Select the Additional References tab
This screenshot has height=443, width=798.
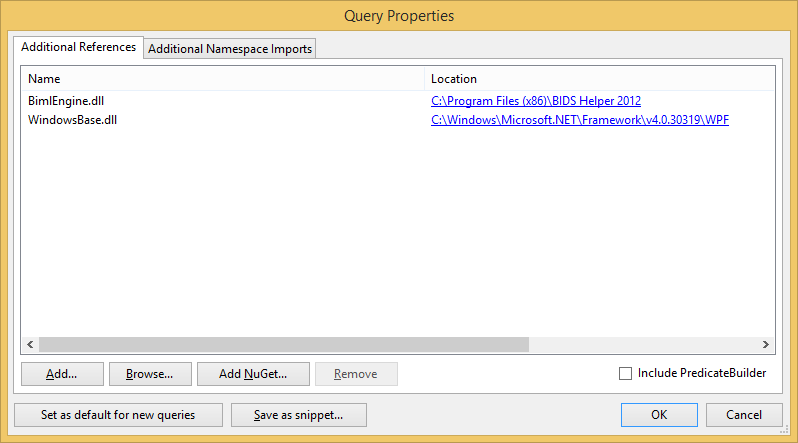tap(78, 47)
